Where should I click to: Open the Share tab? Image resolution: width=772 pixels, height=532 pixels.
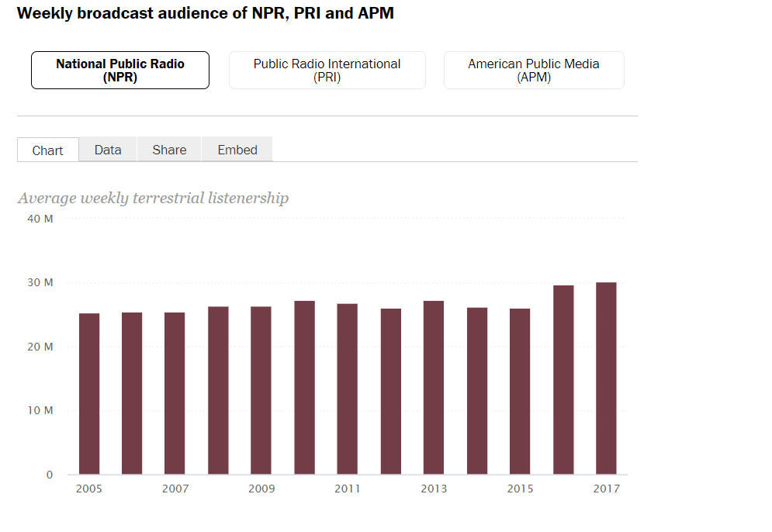click(x=169, y=150)
